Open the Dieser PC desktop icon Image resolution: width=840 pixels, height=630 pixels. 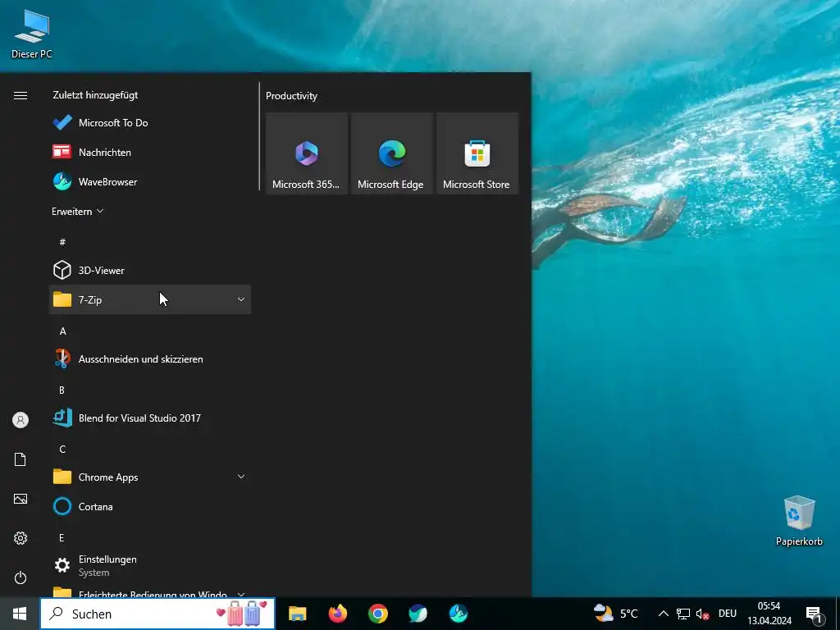[32, 33]
